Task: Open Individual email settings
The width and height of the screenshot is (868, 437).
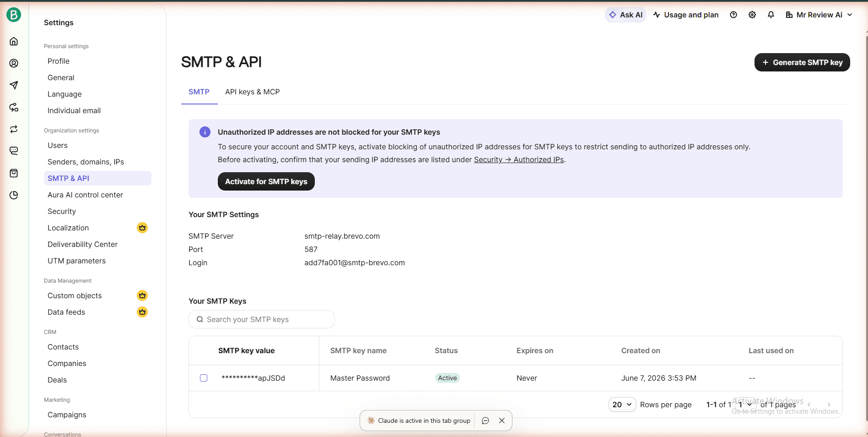Action: 74,110
